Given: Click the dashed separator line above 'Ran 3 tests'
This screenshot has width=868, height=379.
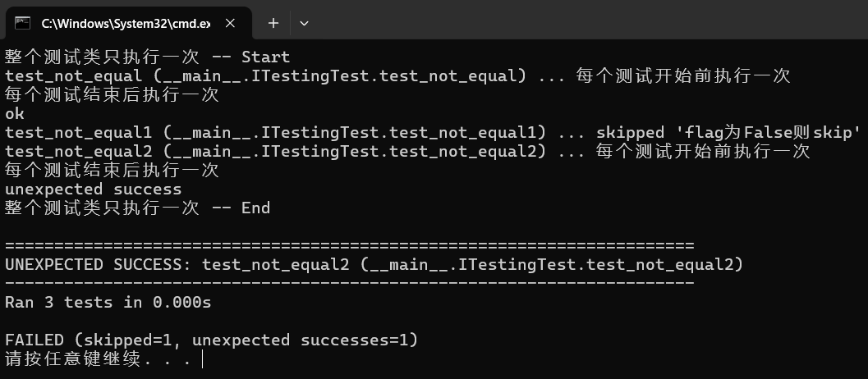Looking at the screenshot, I should tap(349, 283).
